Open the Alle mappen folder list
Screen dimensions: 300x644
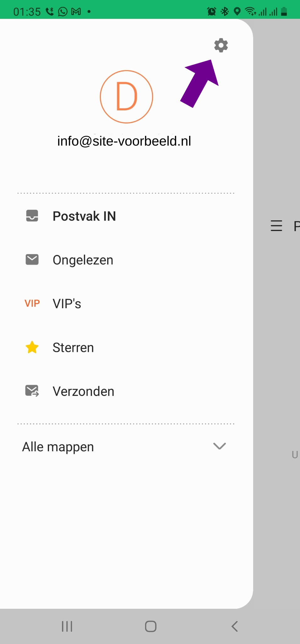pyautogui.click(x=58, y=447)
